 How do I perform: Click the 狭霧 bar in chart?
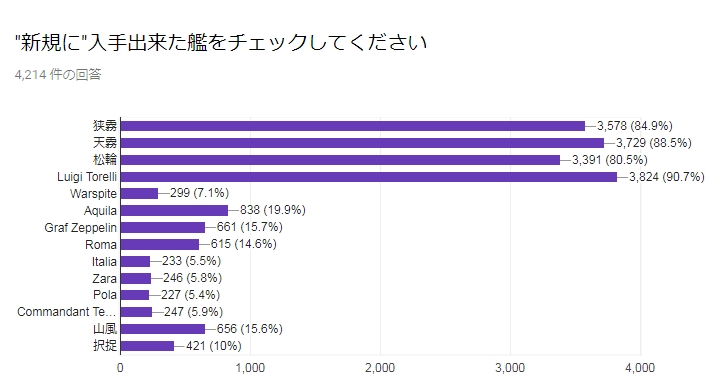point(353,126)
